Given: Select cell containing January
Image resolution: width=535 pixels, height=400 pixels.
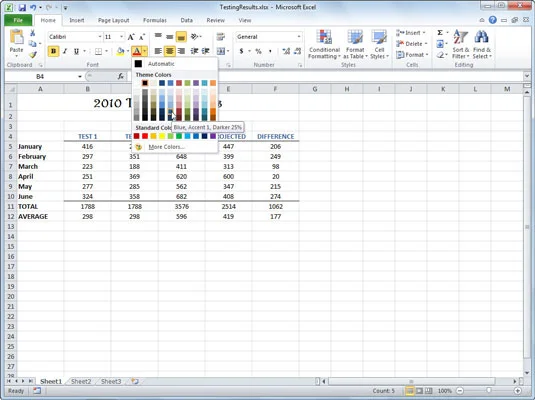Looking at the screenshot, I should coord(40,146).
